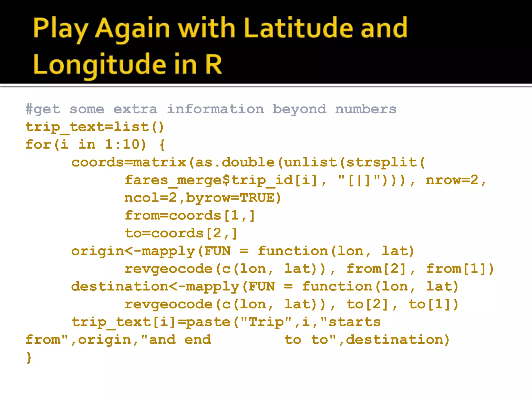Screen dimensions: 532x399
Task: Click the revgeocode line ending 'to[2], to[1])'
Action: pos(291,304)
